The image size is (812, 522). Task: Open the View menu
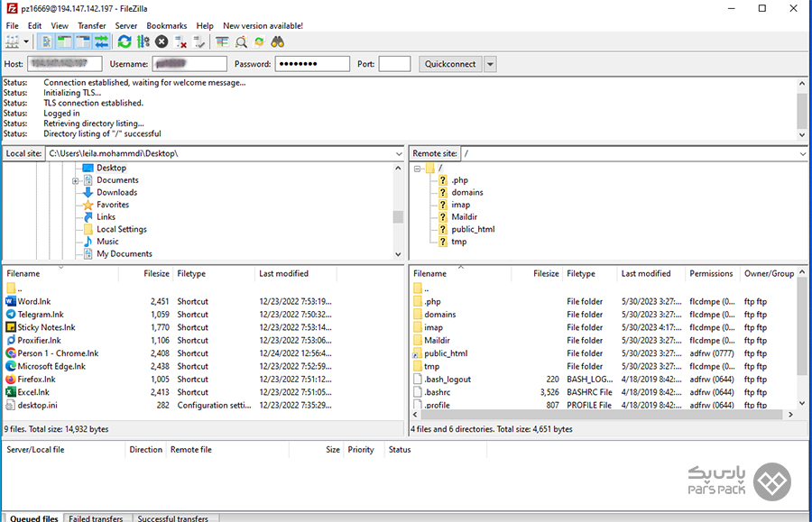60,25
